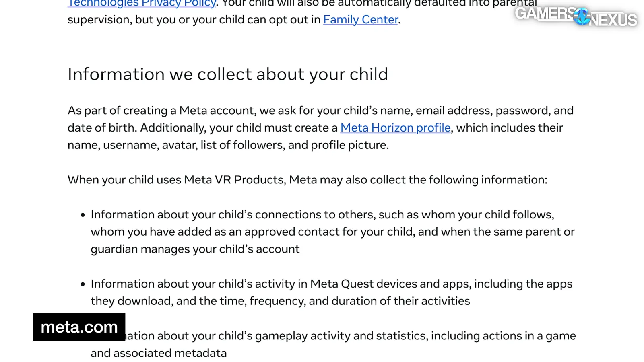Click 'Information about your child's connections' line
Viewport: 644px width, 362px height.
322,214
